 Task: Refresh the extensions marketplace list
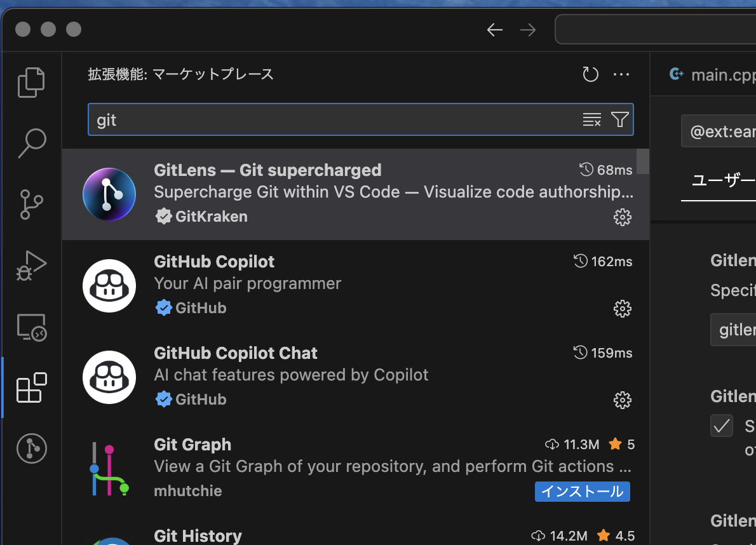tap(590, 74)
